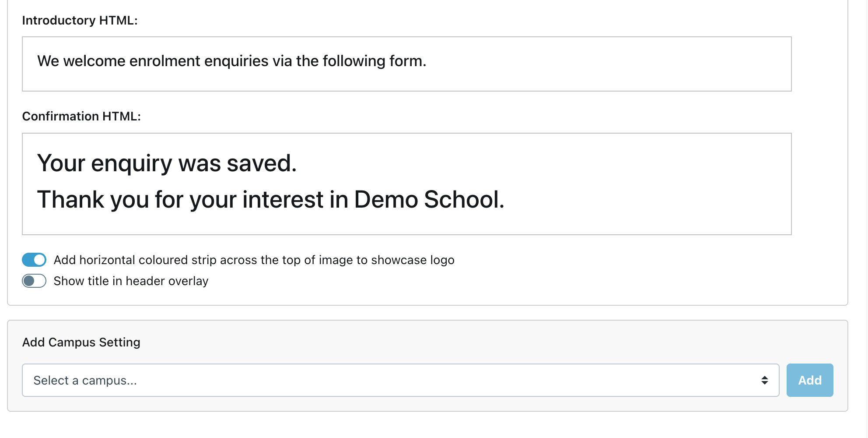Place cursor in 'Thank you for your interest' line

(175, 200)
